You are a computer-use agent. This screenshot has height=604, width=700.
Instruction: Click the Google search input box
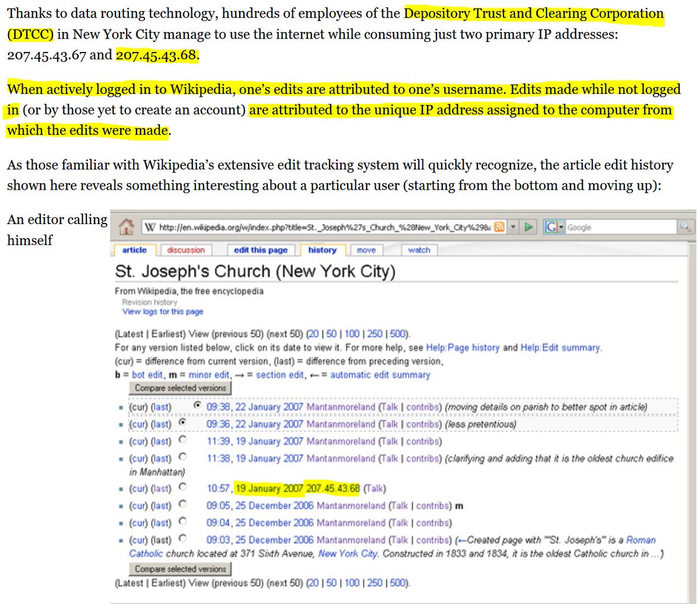tap(621, 227)
